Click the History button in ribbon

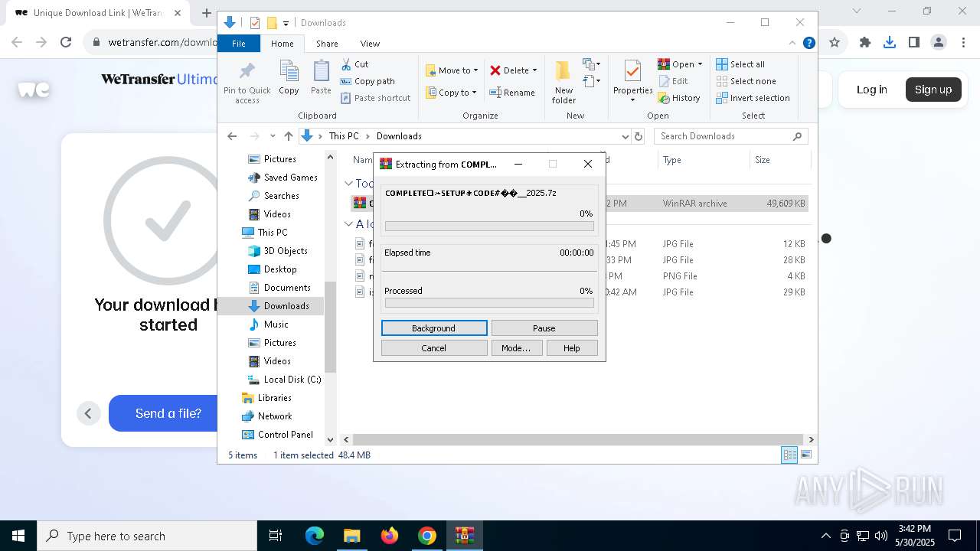[679, 98]
